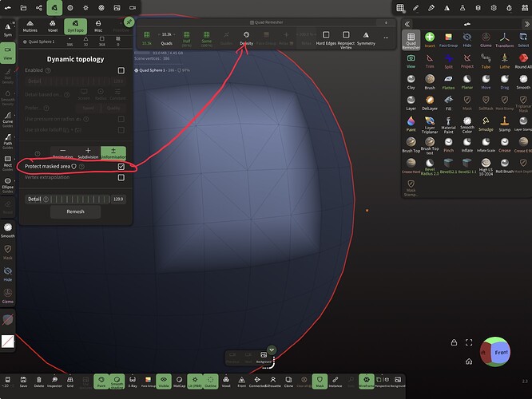
Task: Select the Round All tool
Action: [x=523, y=61]
